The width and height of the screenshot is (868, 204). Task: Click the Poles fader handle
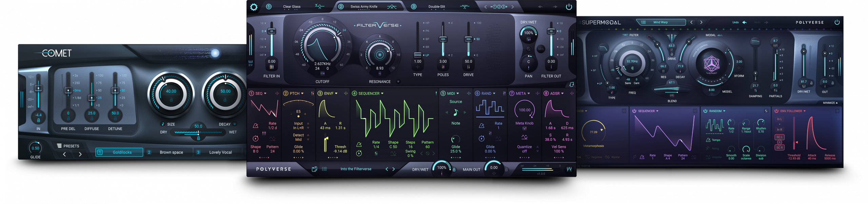443,39
